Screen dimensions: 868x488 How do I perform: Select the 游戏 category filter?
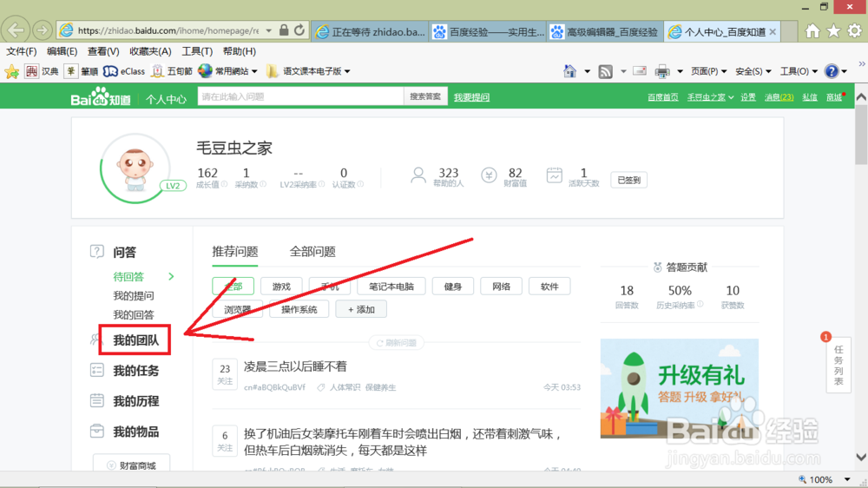point(281,287)
